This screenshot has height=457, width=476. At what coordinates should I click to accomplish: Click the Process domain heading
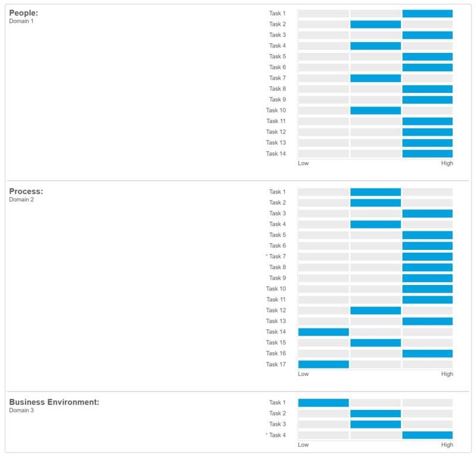click(26, 192)
